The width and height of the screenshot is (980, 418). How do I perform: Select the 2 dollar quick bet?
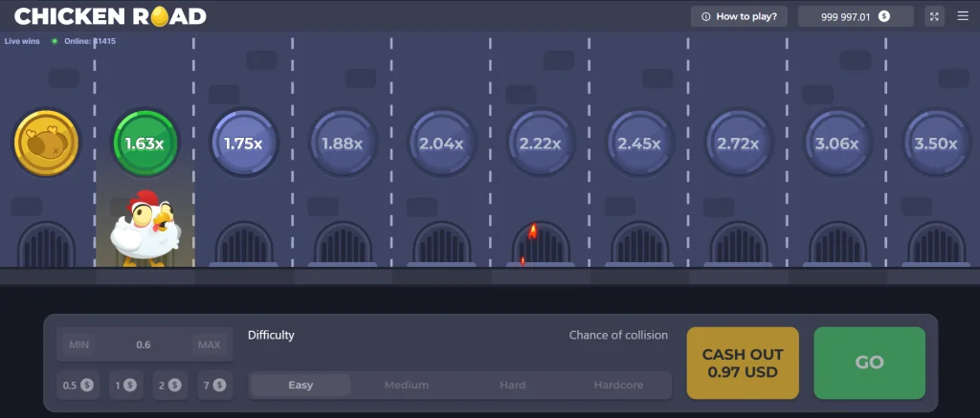[170, 385]
